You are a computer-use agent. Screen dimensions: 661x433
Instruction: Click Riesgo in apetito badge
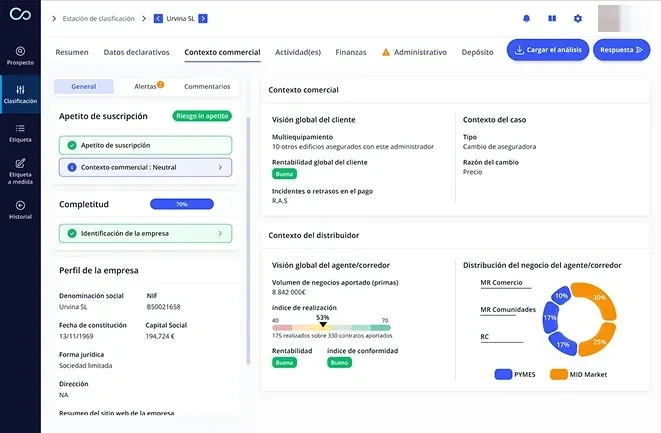(x=202, y=116)
